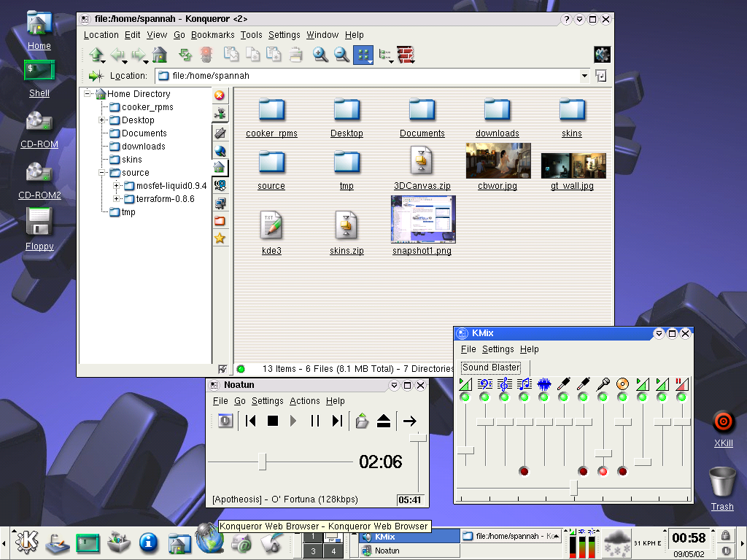Stop playback in Noatun

tap(273, 421)
